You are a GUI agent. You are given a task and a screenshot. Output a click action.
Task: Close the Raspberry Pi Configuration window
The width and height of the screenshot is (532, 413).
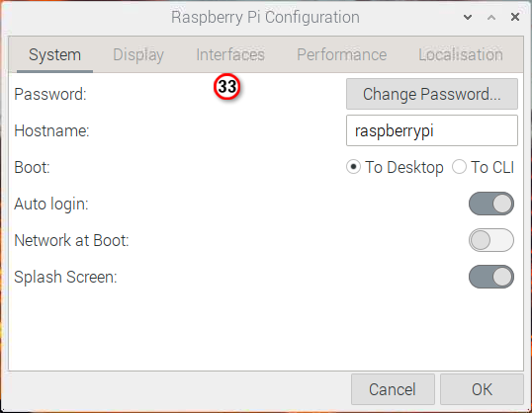point(515,17)
